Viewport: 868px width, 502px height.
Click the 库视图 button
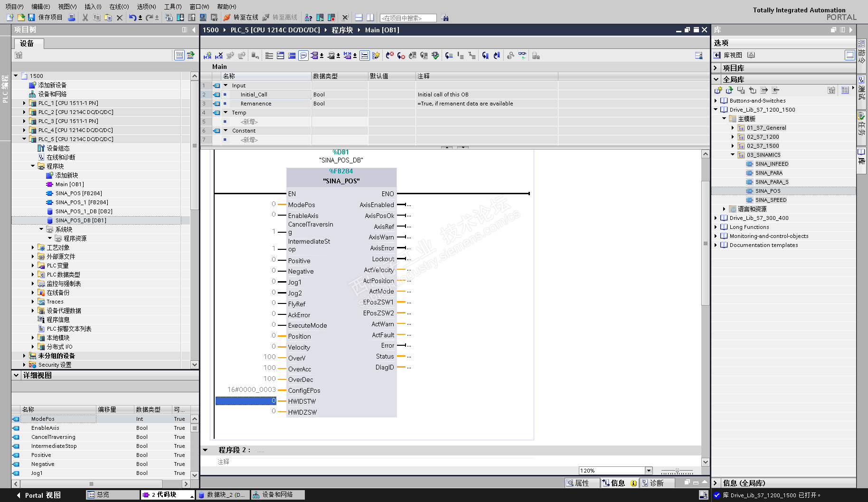click(x=729, y=55)
